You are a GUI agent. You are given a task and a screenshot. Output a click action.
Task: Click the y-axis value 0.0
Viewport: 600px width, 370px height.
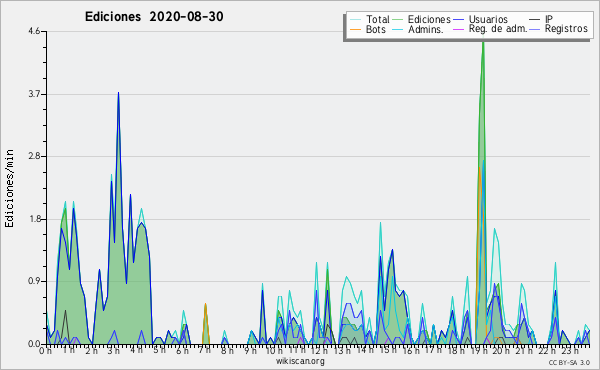[34, 344]
